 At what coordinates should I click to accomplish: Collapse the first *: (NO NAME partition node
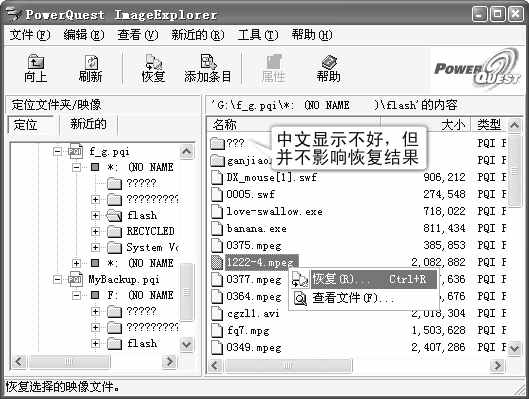pyautogui.click(x=77, y=167)
